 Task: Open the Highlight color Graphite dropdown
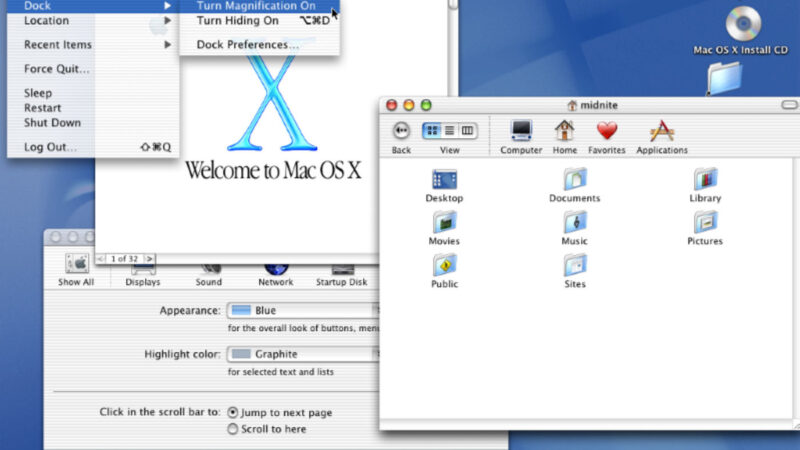tap(303, 354)
